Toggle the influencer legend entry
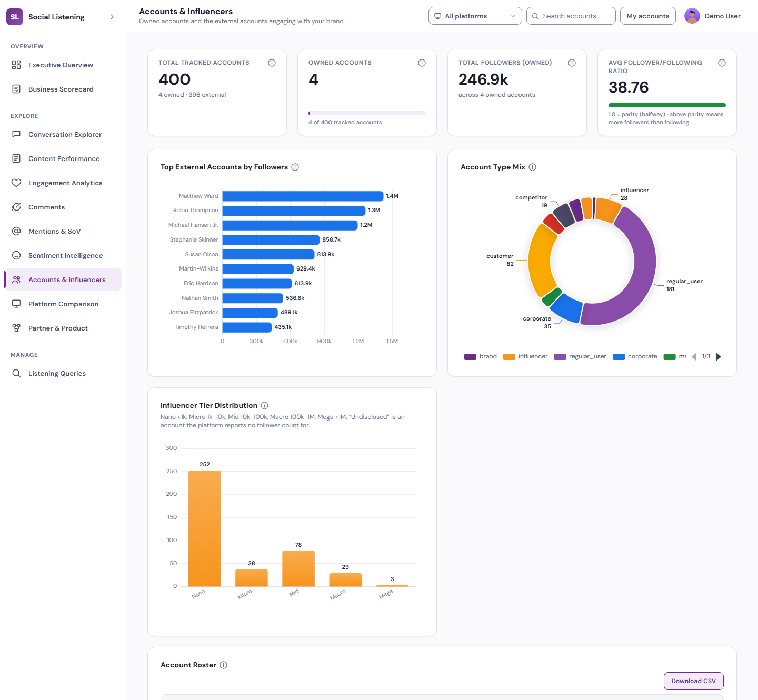This screenshot has width=758, height=700. pos(525,356)
